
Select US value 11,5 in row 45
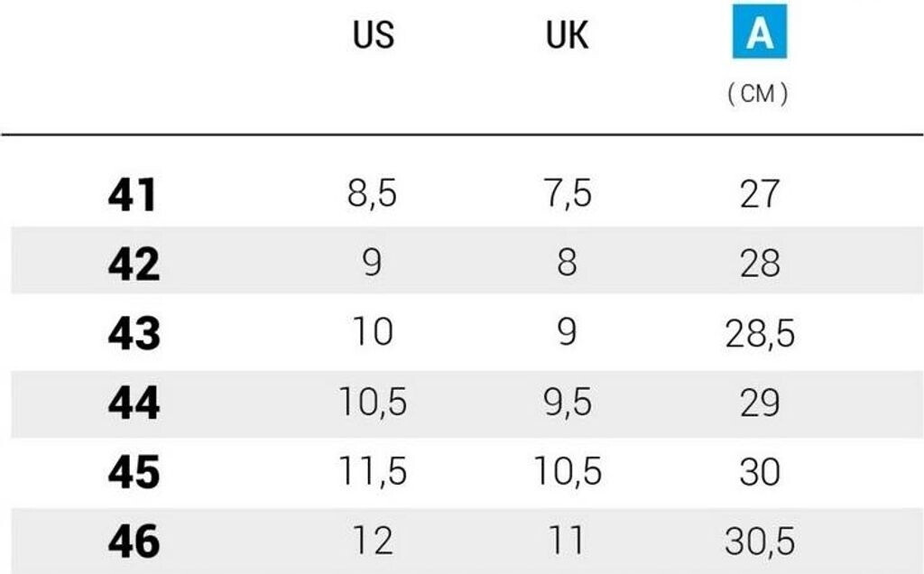372,472
